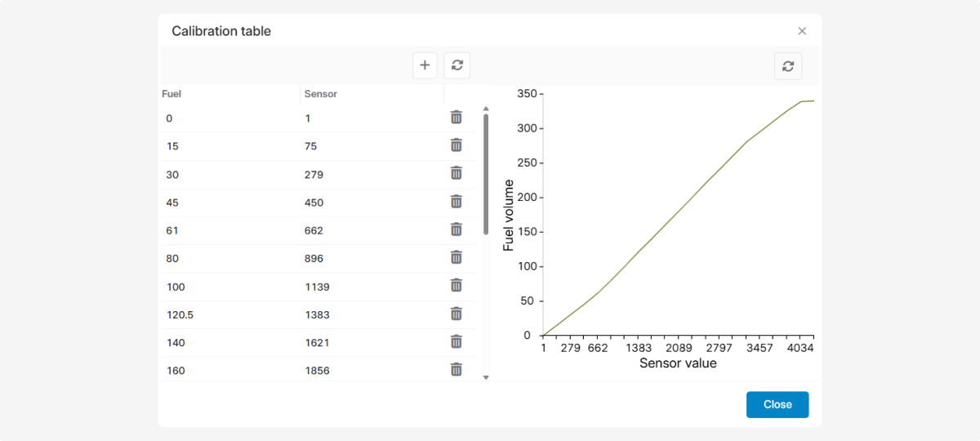Close dialog using the X icon

802,31
